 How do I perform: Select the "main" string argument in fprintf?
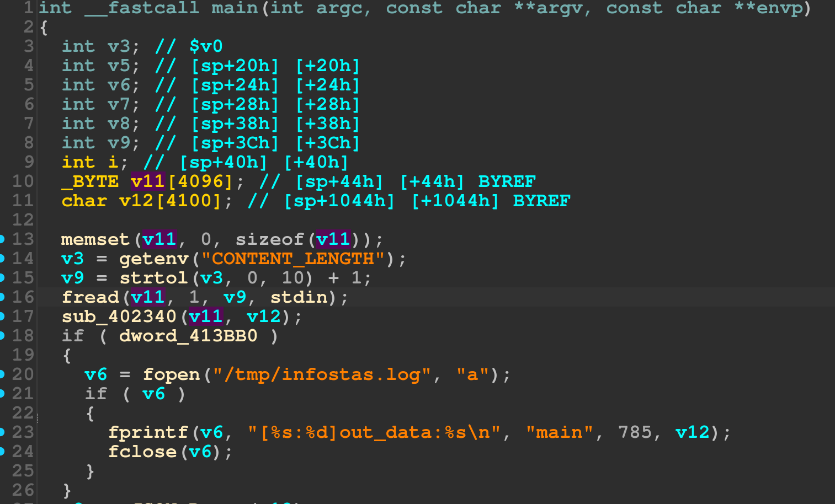point(559,432)
